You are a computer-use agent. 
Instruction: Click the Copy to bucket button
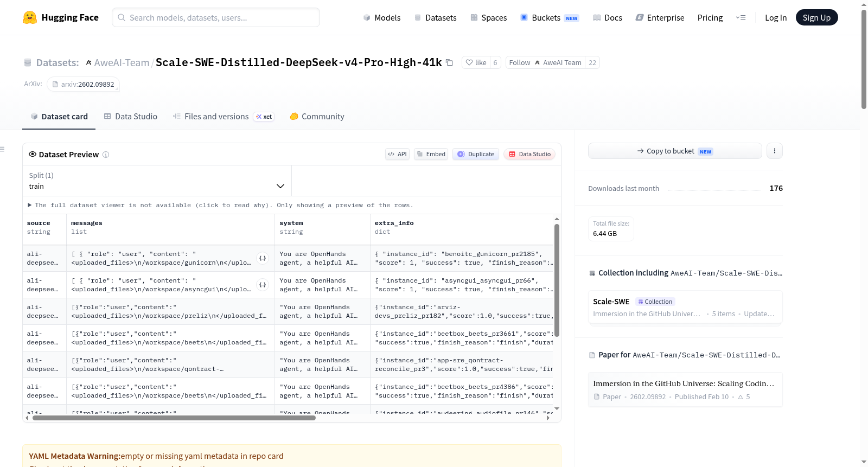tap(675, 151)
